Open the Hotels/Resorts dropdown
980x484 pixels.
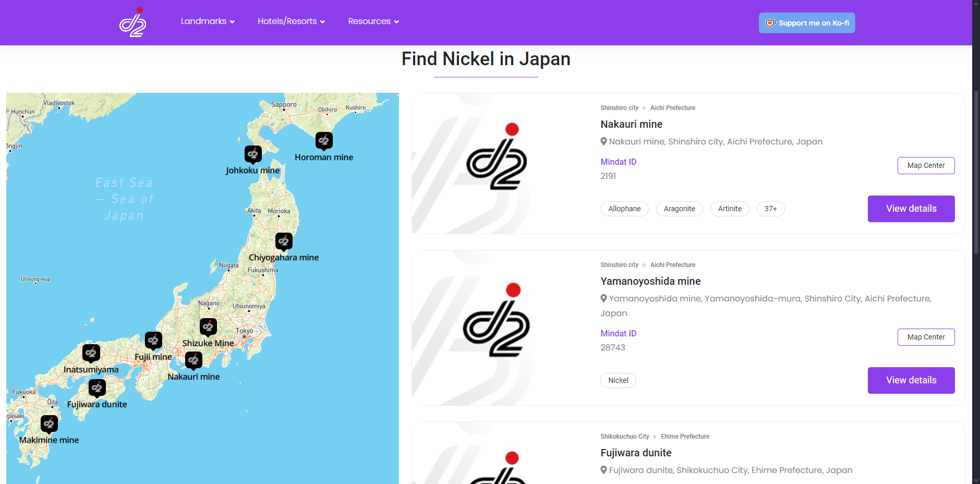pos(291,21)
